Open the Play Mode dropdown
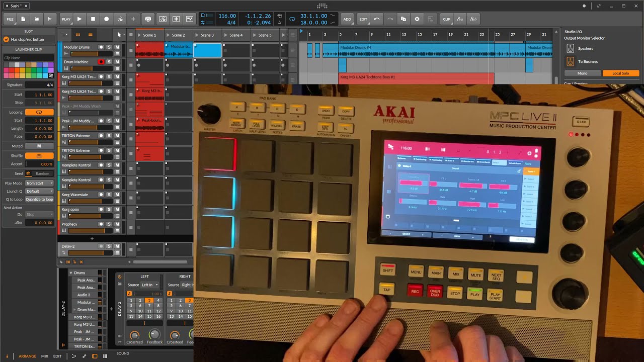Viewport: 644px width, 362px height. pos(39,183)
